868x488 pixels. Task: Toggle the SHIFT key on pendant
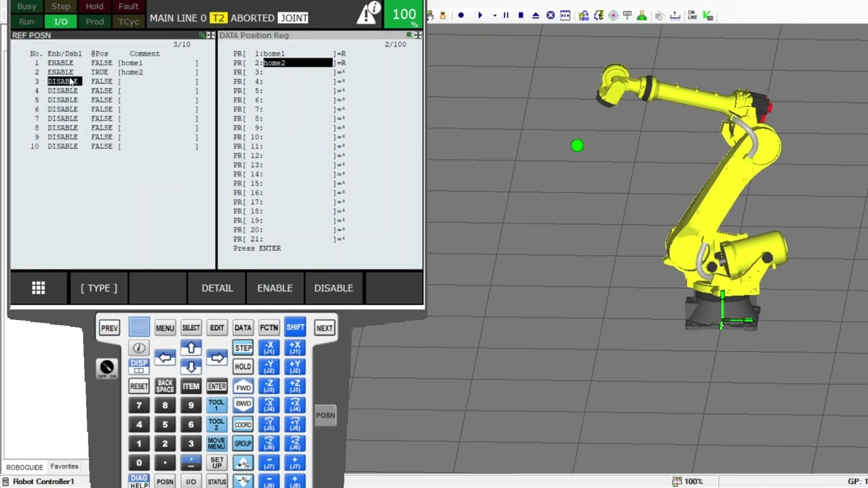[295, 327]
